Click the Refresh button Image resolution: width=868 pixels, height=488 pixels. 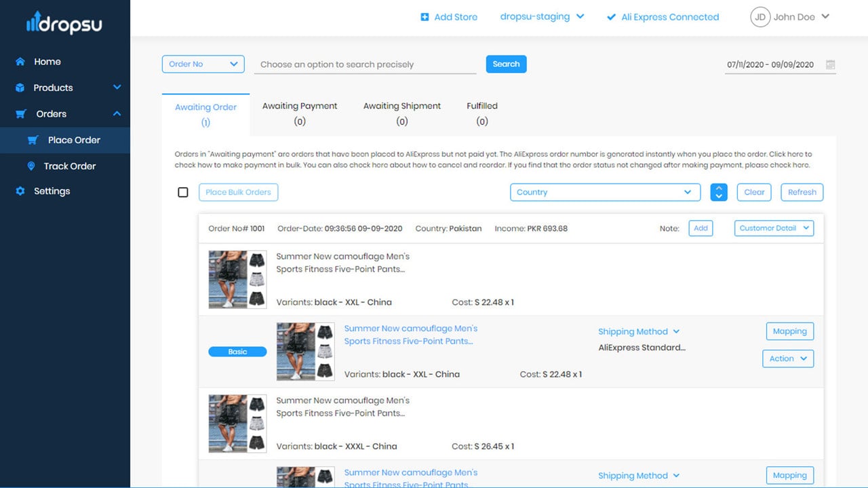tap(802, 192)
